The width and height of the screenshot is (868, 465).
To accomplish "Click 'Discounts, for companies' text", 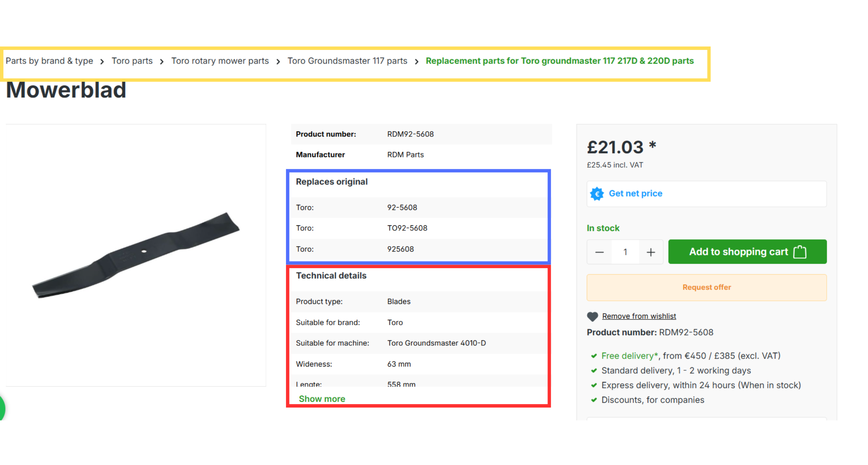I will 653,400.
